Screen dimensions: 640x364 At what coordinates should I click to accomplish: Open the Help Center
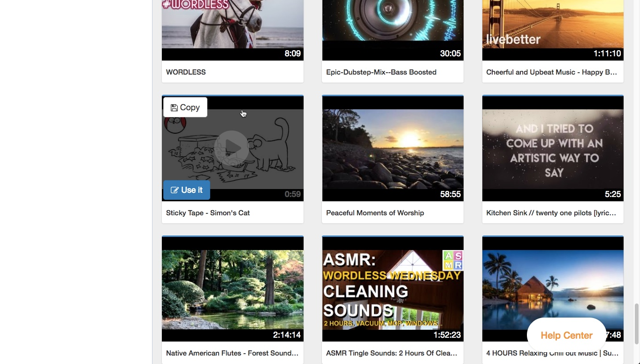click(566, 335)
